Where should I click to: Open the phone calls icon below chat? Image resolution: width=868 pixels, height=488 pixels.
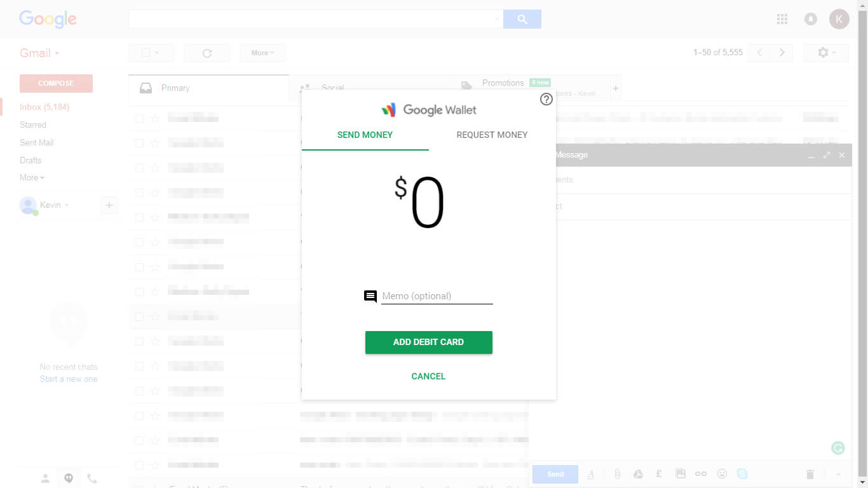pos(92,479)
